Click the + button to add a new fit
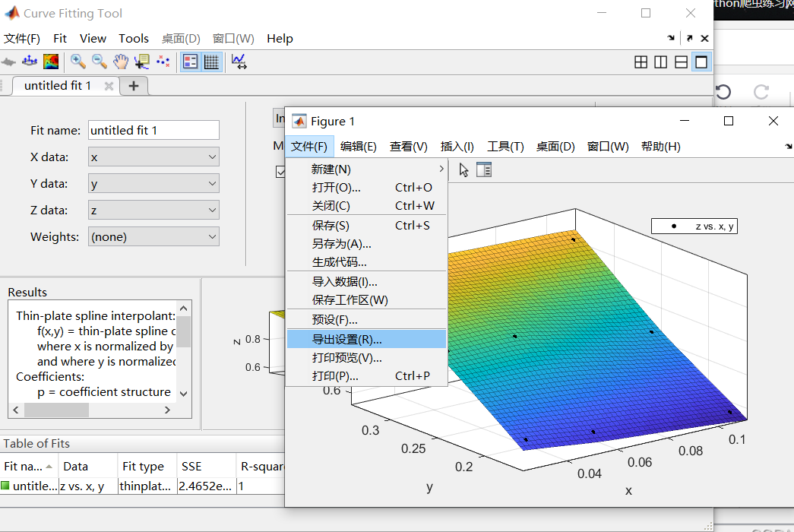The image size is (794, 532). [x=133, y=85]
